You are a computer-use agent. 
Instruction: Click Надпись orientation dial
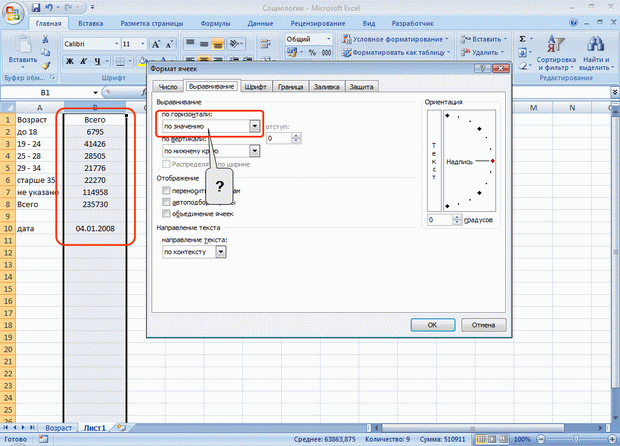(x=470, y=161)
